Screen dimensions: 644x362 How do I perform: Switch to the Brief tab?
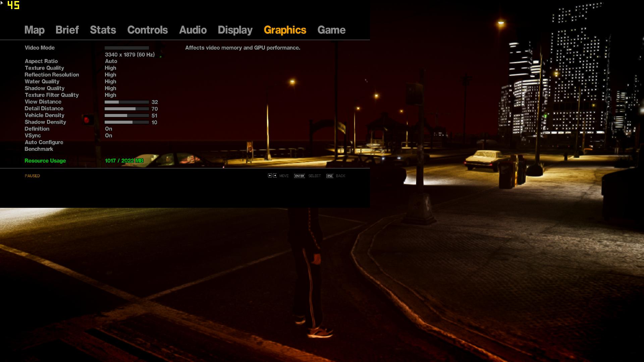pyautogui.click(x=67, y=30)
